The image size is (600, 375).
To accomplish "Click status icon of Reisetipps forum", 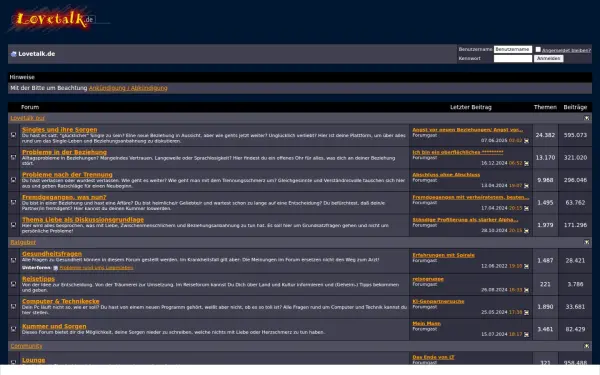I will click(13, 284).
